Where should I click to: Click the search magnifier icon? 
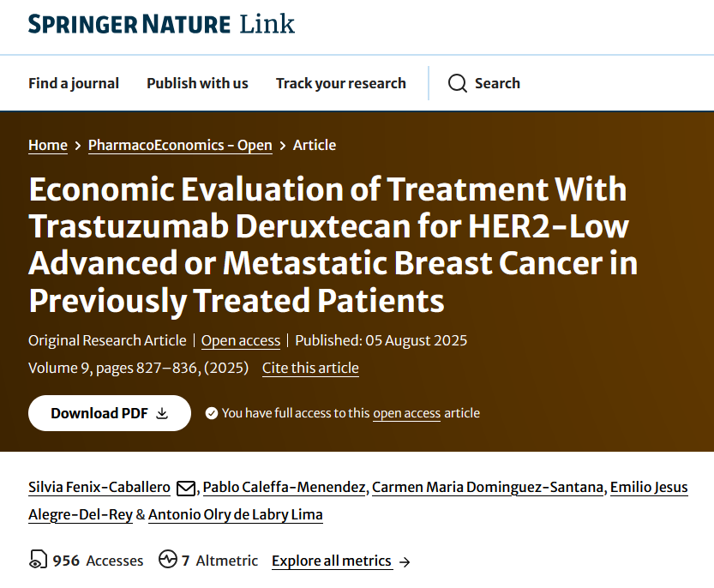coord(458,83)
